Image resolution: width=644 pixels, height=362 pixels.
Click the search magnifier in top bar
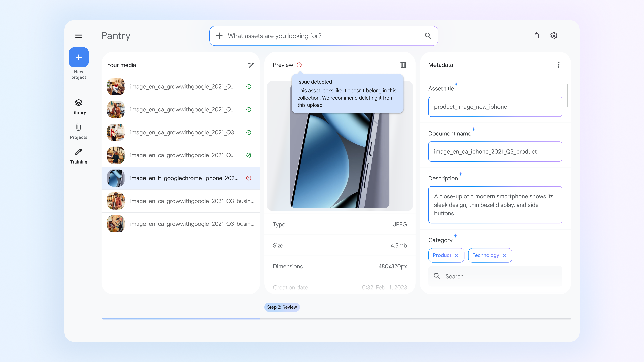pyautogui.click(x=428, y=36)
